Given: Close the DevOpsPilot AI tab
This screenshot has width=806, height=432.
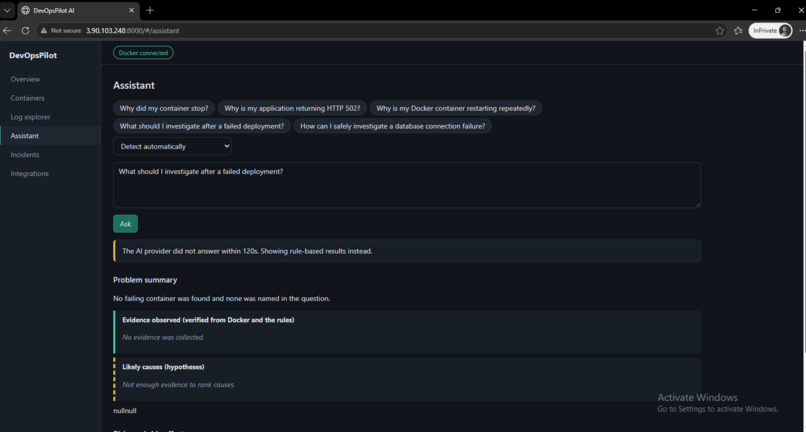Looking at the screenshot, I should click(132, 10).
